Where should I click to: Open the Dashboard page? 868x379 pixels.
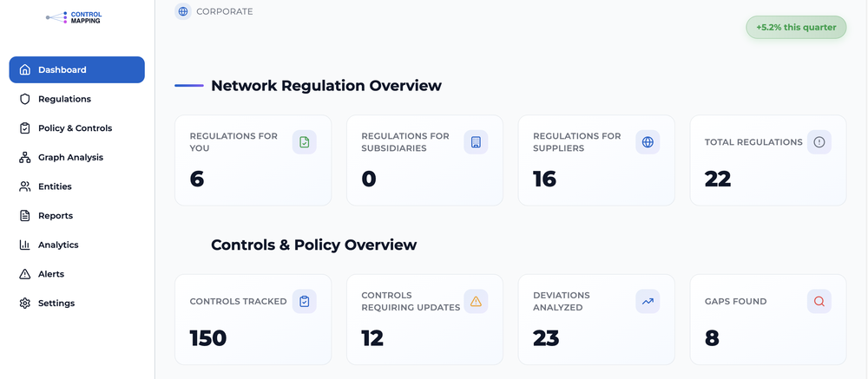coord(76,70)
